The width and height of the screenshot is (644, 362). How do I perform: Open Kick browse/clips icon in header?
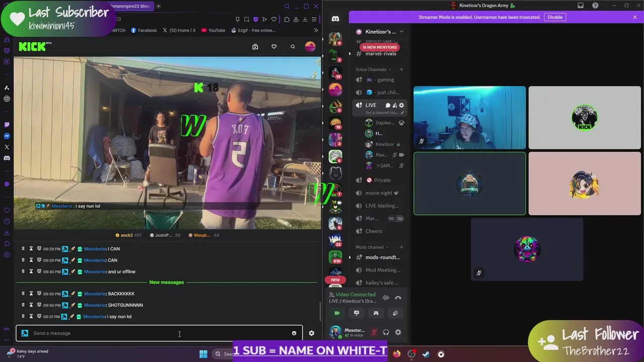(x=255, y=47)
